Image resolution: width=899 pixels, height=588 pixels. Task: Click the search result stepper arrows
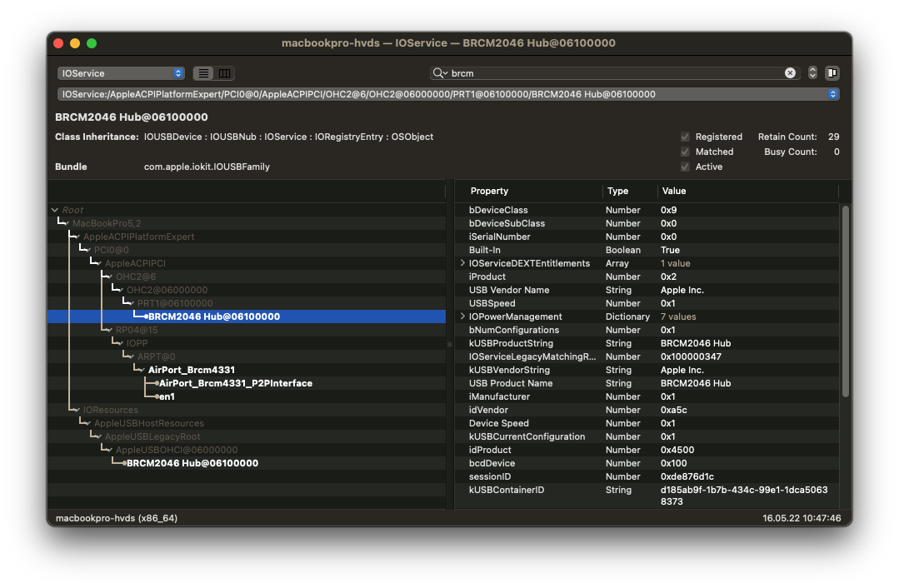[812, 72]
